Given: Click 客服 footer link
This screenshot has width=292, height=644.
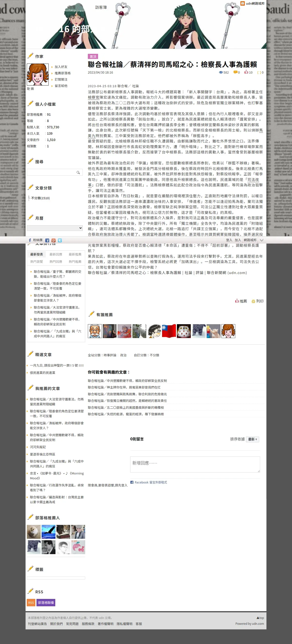Looking at the screenshot, I should click(x=139, y=624).
